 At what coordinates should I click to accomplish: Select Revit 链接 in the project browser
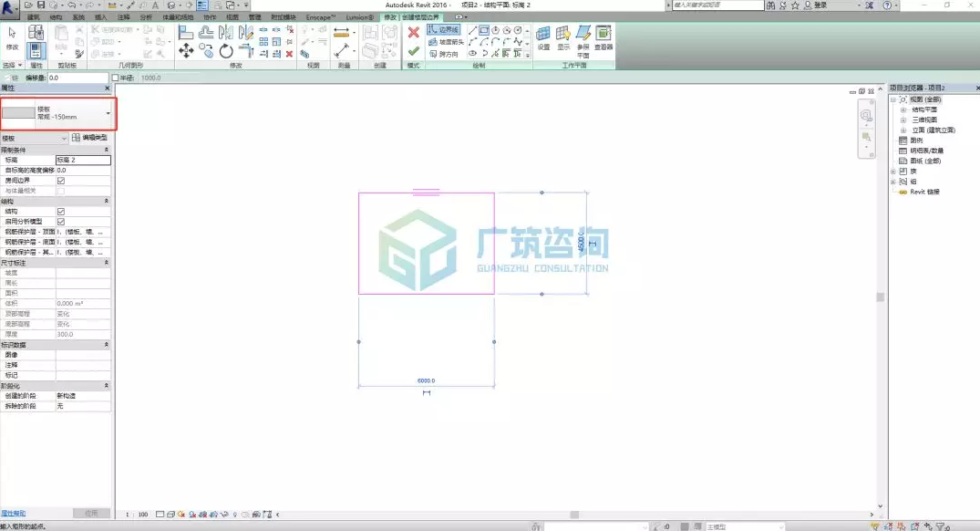[924, 192]
